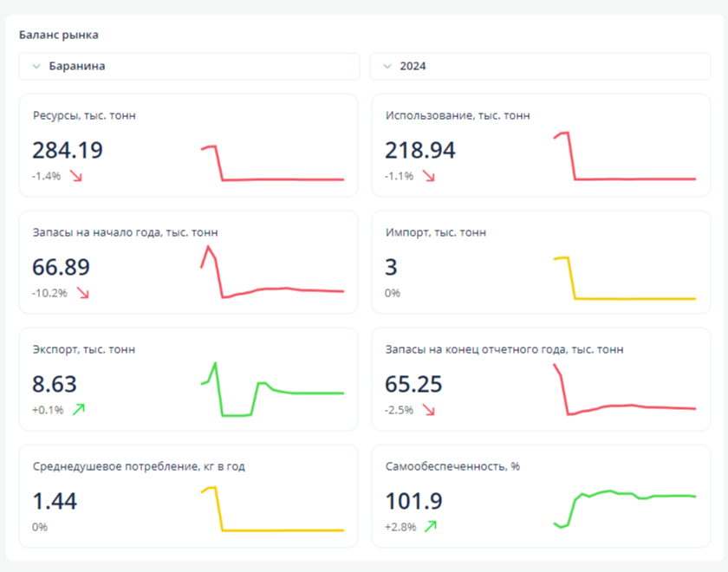
Task: Click the Запасы на начало года title
Action: coord(125,232)
